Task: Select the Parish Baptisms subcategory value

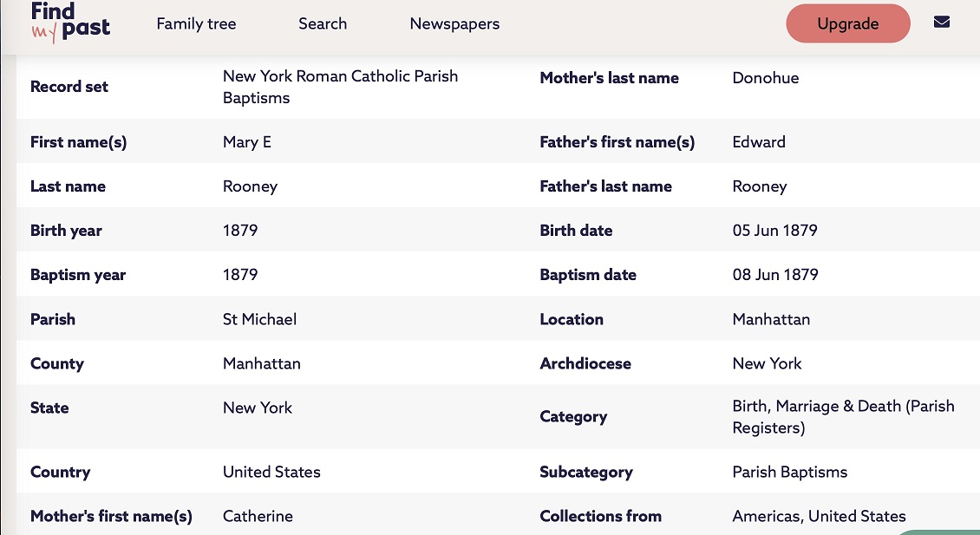Action: tap(789, 473)
